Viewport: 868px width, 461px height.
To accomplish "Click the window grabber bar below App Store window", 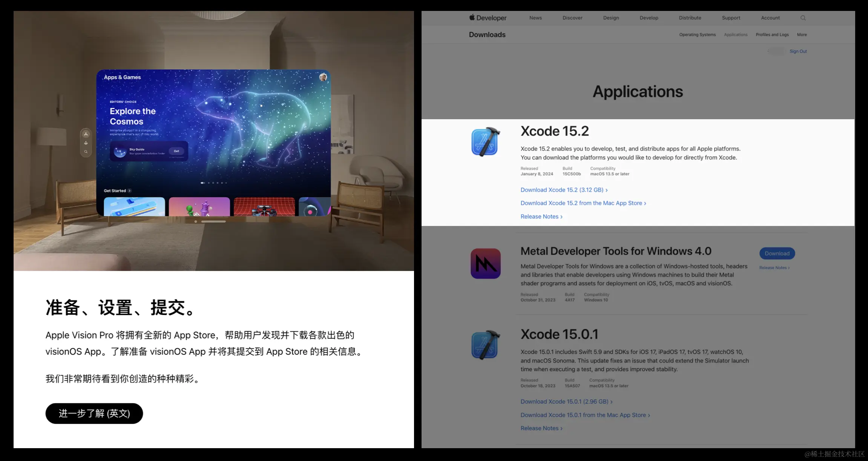I will 213,221.
